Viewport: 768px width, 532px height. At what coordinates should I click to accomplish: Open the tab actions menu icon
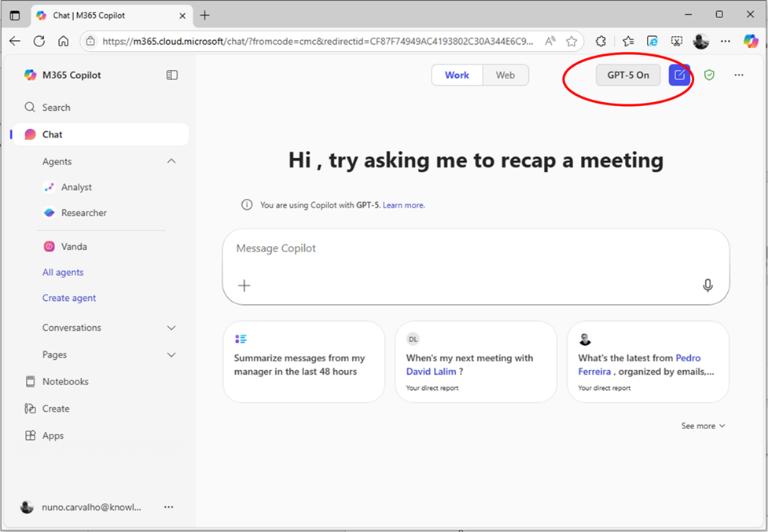[x=15, y=15]
